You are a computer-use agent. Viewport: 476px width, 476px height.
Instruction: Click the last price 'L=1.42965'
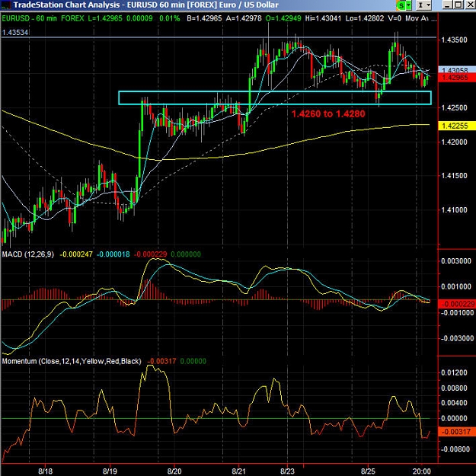tap(105, 18)
